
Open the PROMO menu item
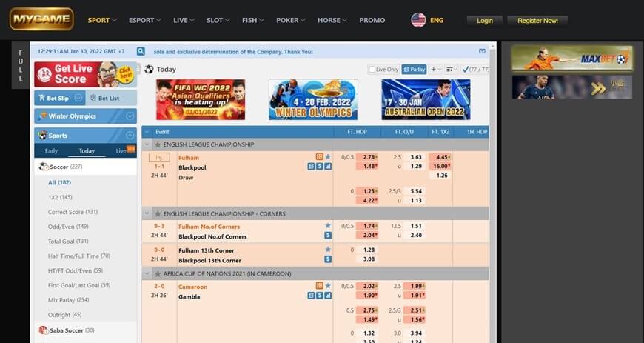coord(372,20)
